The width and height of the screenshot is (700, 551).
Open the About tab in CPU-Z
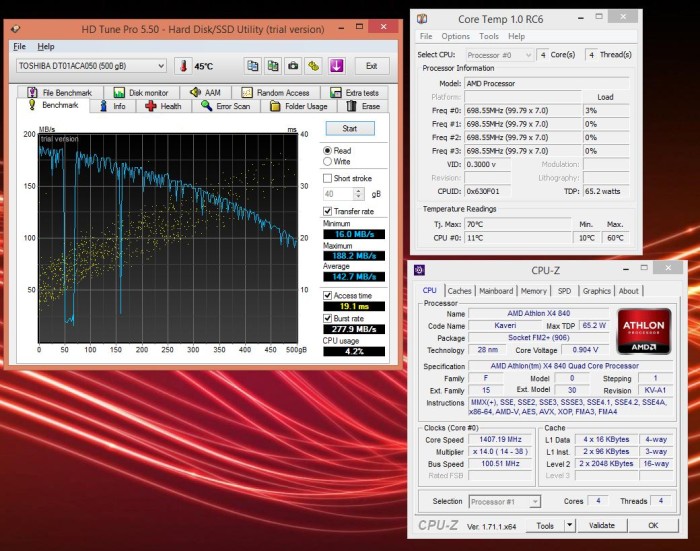pos(629,291)
